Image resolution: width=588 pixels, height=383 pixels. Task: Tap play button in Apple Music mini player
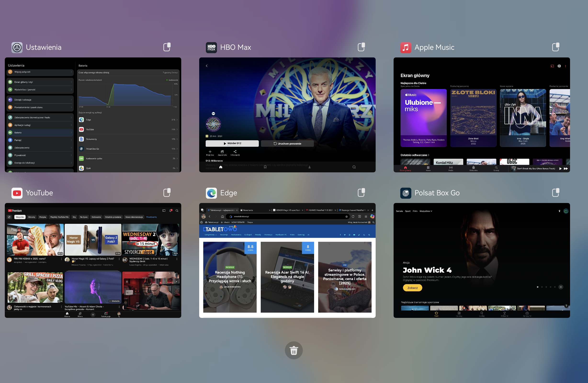[x=560, y=169]
